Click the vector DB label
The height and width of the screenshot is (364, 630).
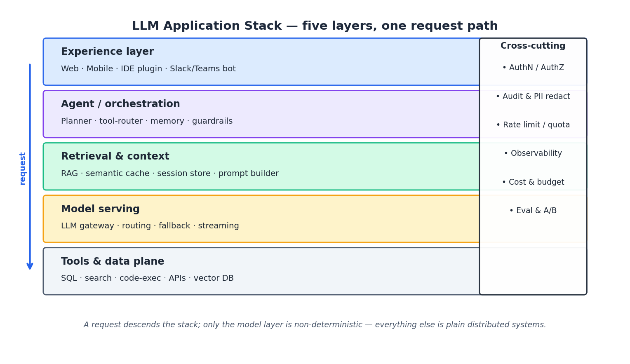(213, 278)
